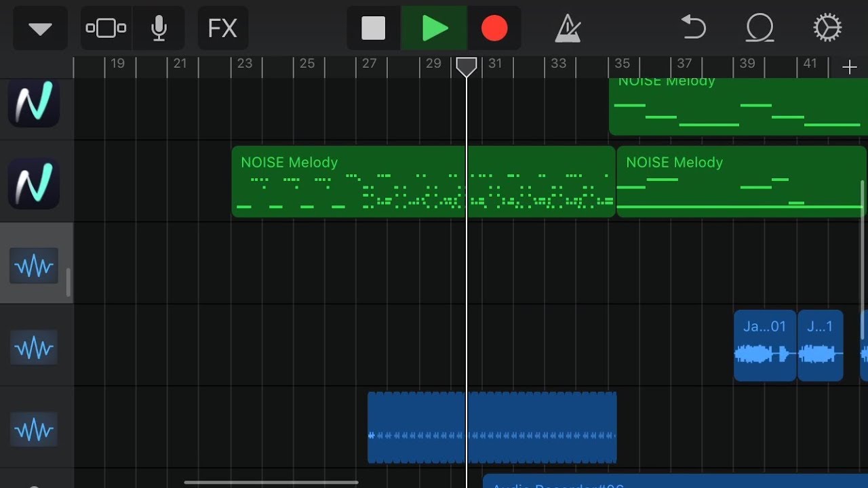Select the J...1 audio region
The image size is (868, 488).
tap(821, 346)
